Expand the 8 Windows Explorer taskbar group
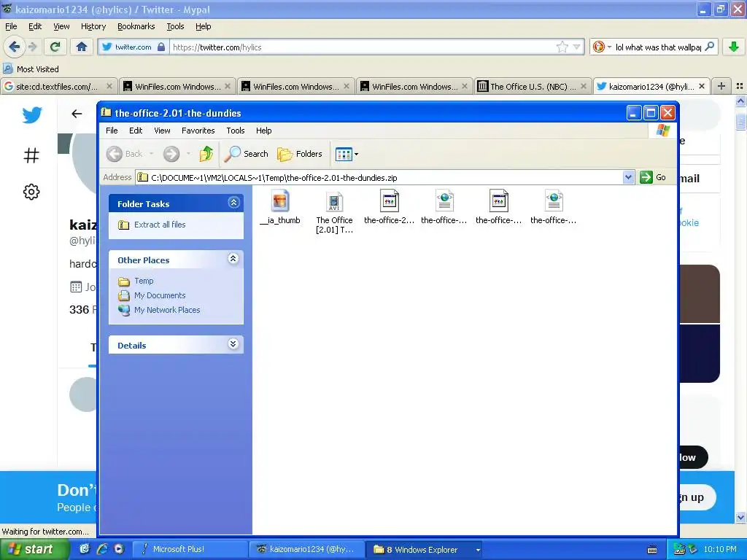Image resolution: width=747 pixels, height=560 pixels. (x=425, y=549)
